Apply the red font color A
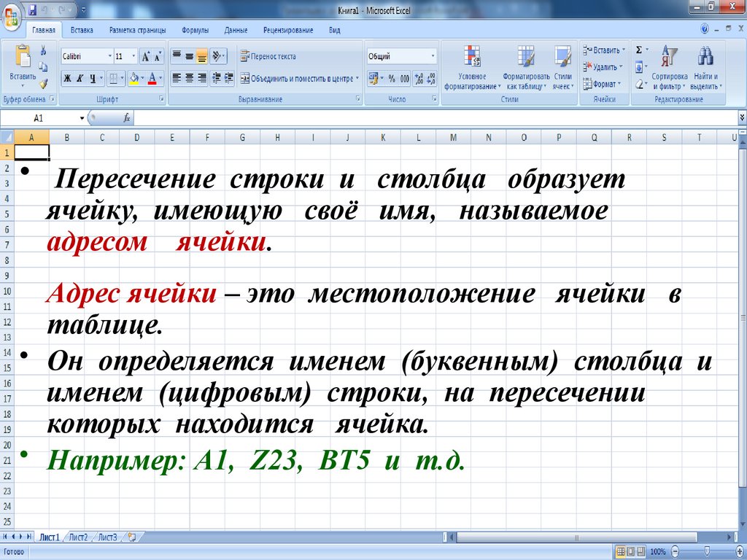Screen dimensions: 747x560 click(x=152, y=78)
